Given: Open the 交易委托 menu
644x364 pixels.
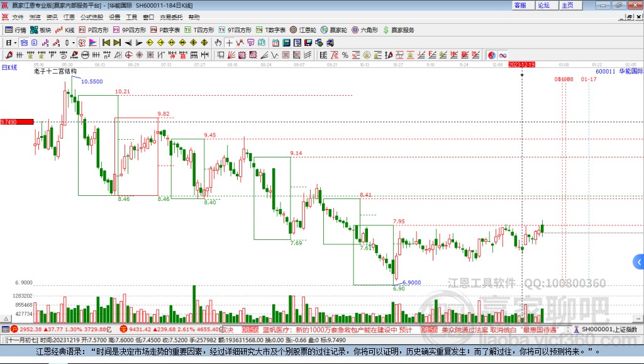Looking at the screenshot, I should coord(171,17).
